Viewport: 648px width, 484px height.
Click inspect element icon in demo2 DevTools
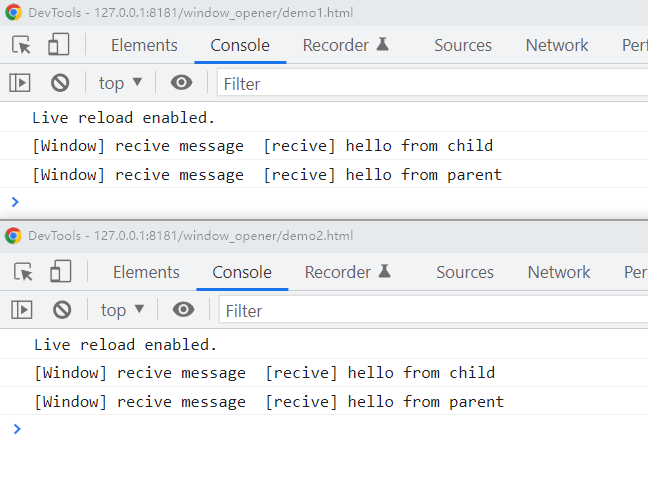24,272
